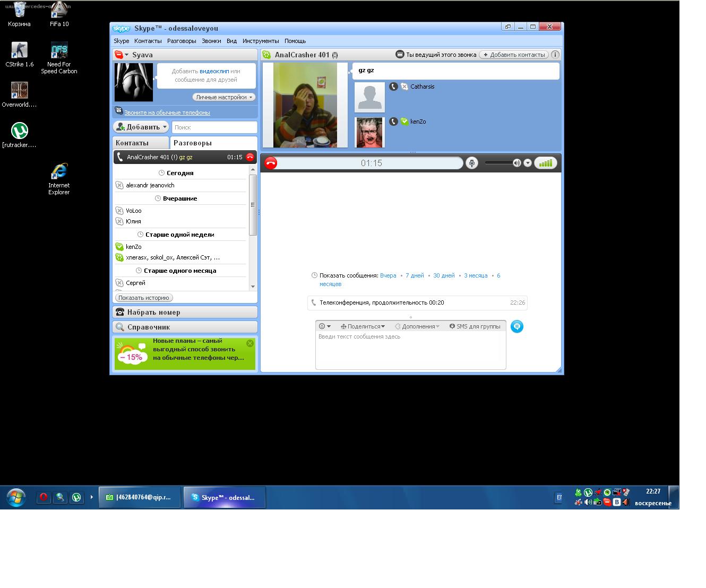The width and height of the screenshot is (706, 588).
Task: Select the CStrike 1.6 desktop icon
Action: pos(20,54)
